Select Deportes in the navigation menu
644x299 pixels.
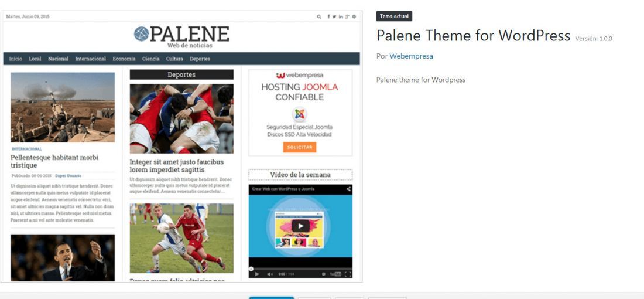pos(200,59)
